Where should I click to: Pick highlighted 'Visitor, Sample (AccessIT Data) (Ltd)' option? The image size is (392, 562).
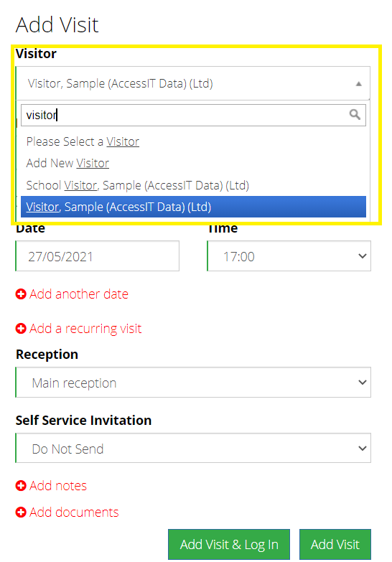tap(193, 207)
